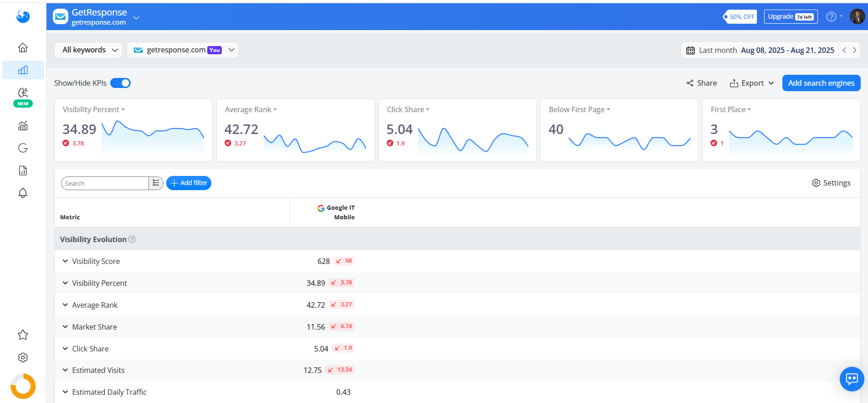Open the bar chart rankings sidebar icon
The height and width of the screenshot is (403, 868).
pyautogui.click(x=23, y=70)
